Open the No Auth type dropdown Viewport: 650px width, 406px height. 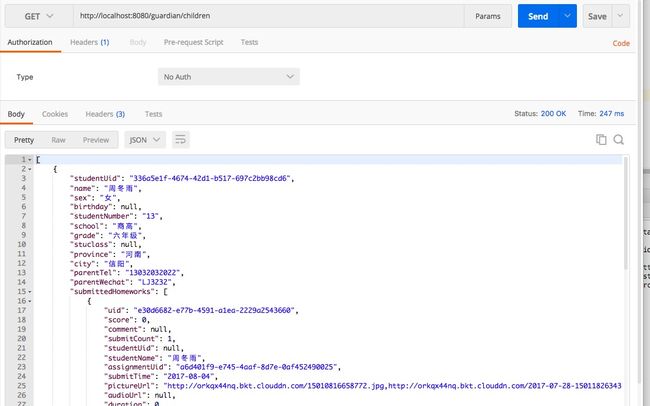228,77
